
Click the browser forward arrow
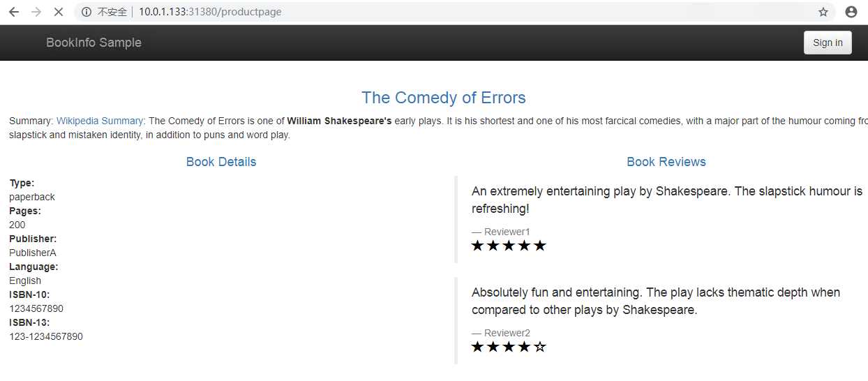(36, 12)
